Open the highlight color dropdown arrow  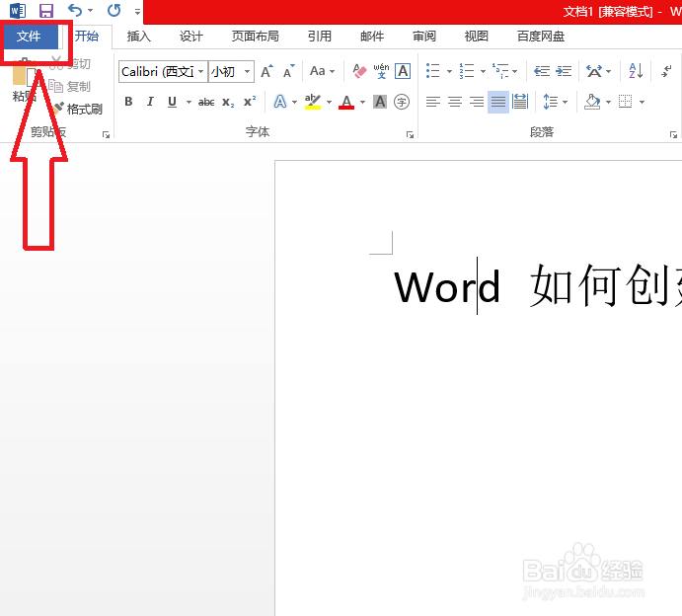pos(330,103)
